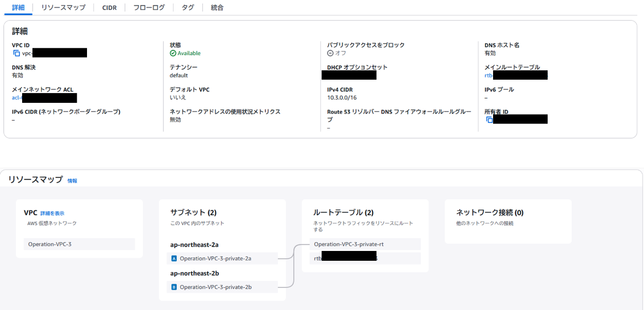Click the オフ status icon under public access block
The image size is (644, 310).
330,53
